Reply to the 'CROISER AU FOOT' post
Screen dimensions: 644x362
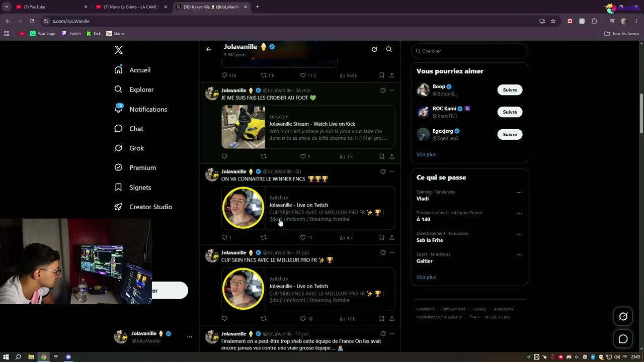pos(224,156)
